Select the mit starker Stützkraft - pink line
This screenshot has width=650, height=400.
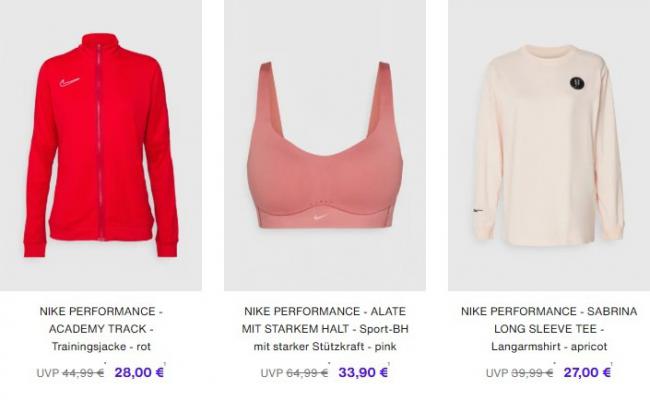325,347
